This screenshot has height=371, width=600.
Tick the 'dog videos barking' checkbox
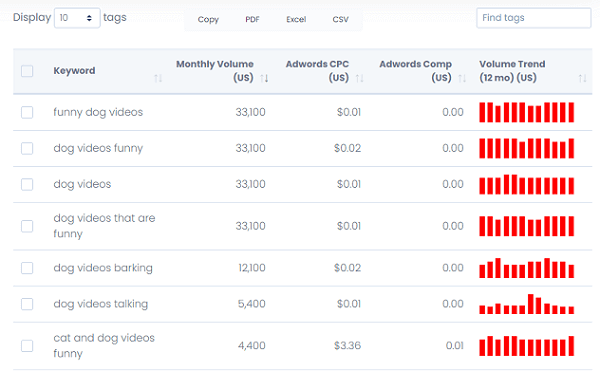click(x=27, y=268)
